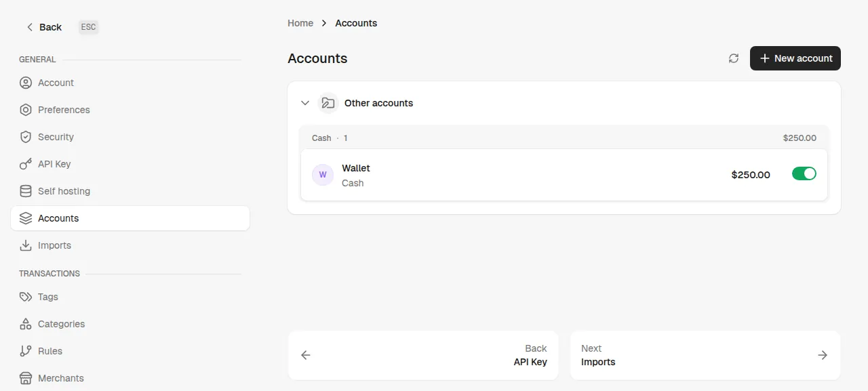Click the New account button
868x391 pixels.
795,58
